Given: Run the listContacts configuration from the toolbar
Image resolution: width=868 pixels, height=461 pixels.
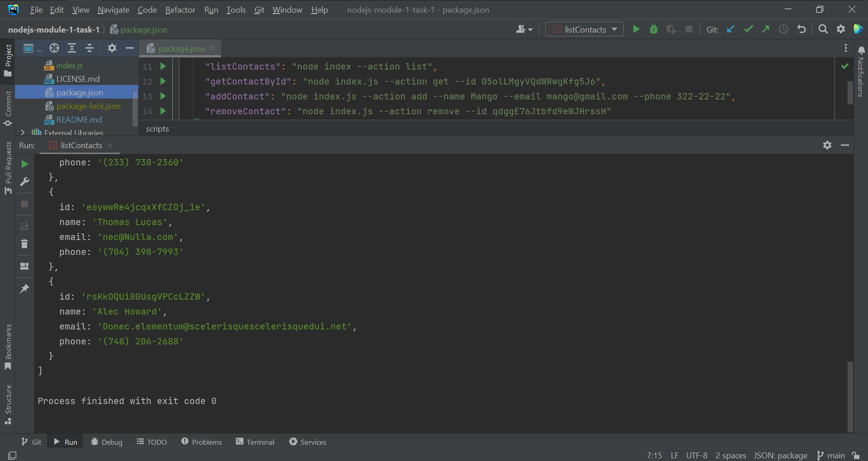Looking at the screenshot, I should click(x=636, y=29).
